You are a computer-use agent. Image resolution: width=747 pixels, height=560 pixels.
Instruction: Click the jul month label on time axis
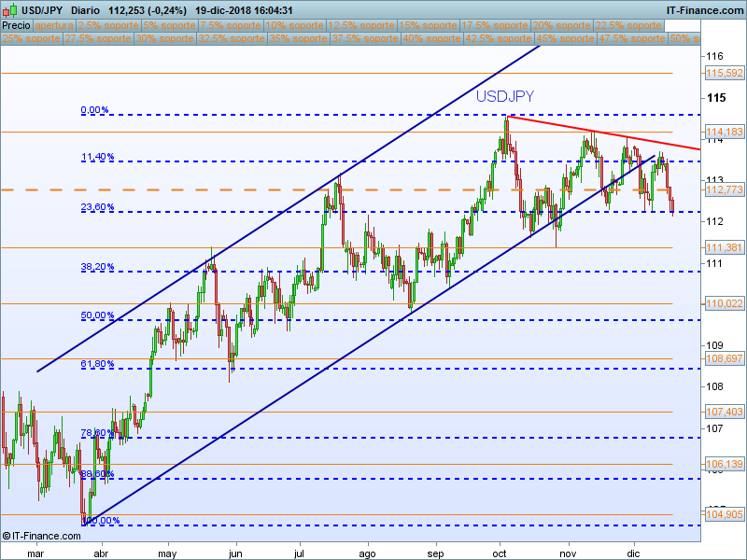[299, 553]
